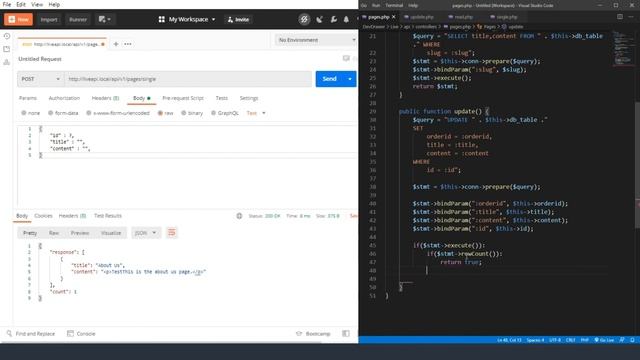Select the Visualize response view
Image resolution: width=640 pixels, height=360 pixels.
click(x=111, y=233)
